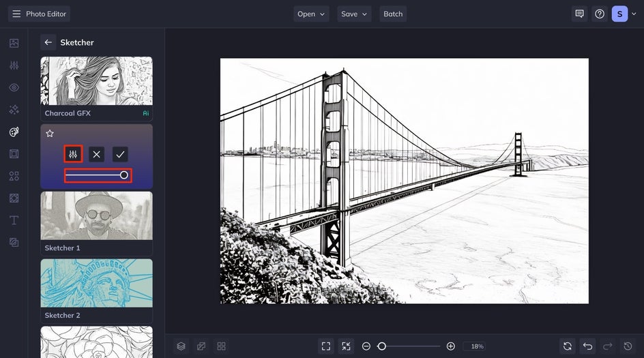Select the floral line-art effect thumbnail
The width and height of the screenshot is (644, 358).
(x=96, y=342)
